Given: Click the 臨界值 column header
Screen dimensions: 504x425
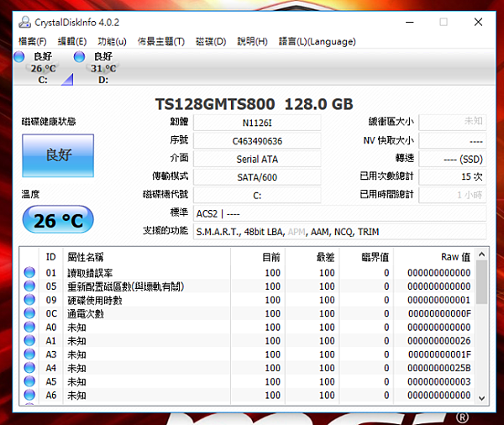Looking at the screenshot, I should [x=366, y=257].
